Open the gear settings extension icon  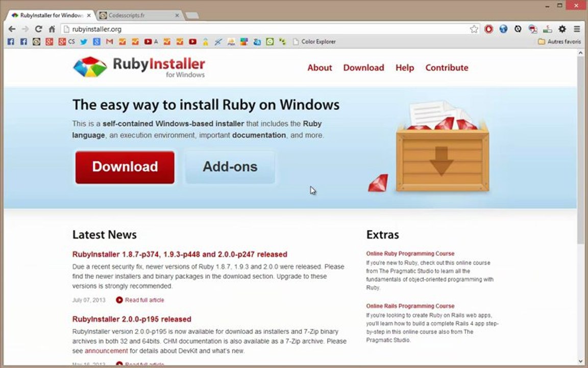click(x=562, y=29)
